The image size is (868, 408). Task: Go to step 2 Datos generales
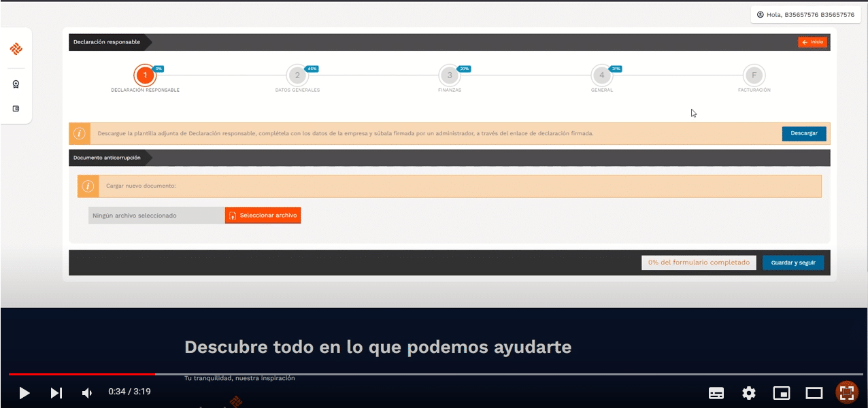(x=297, y=75)
